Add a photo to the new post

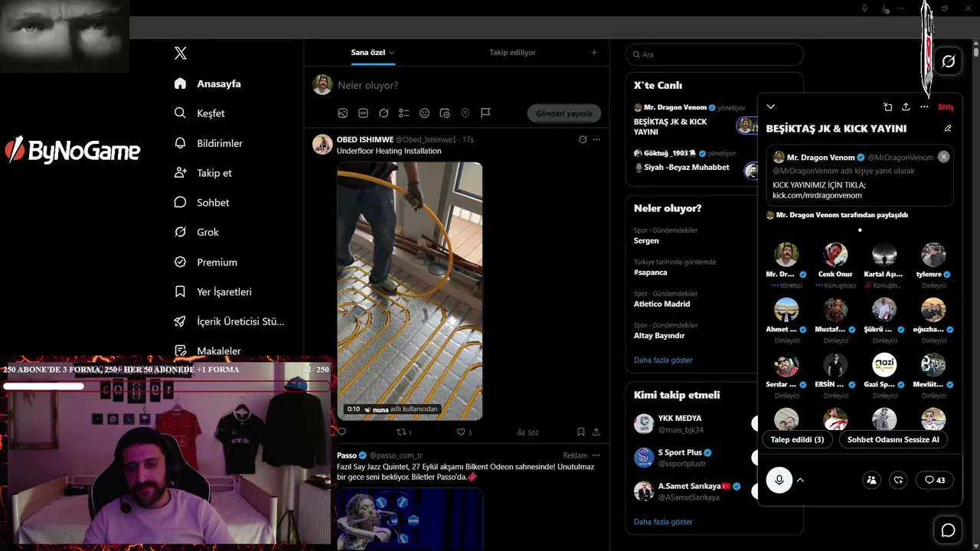click(343, 113)
